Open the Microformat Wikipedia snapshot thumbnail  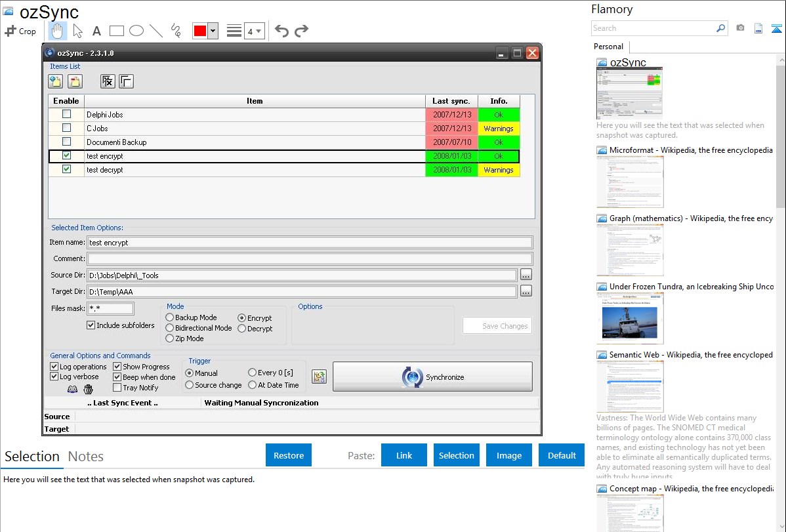pos(630,182)
